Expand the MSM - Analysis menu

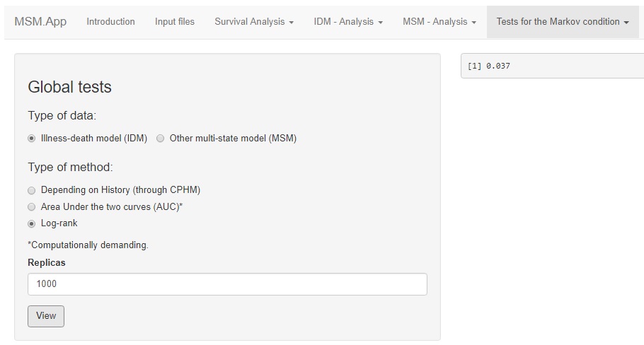(x=439, y=22)
